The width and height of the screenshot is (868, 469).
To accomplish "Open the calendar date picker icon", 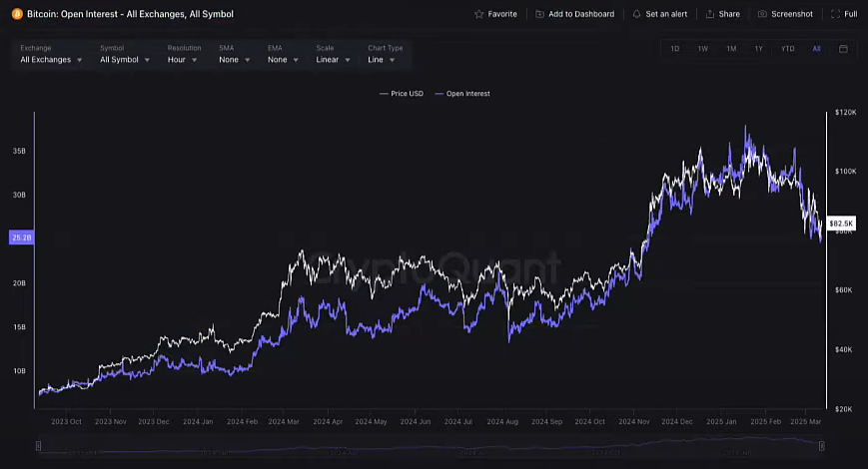I will [x=844, y=49].
